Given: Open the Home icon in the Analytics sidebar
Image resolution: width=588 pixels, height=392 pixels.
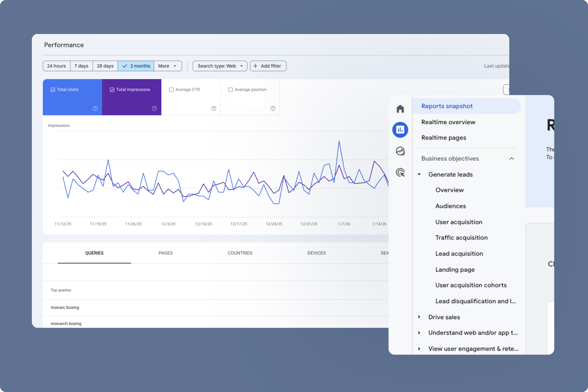Looking at the screenshot, I should click(400, 109).
